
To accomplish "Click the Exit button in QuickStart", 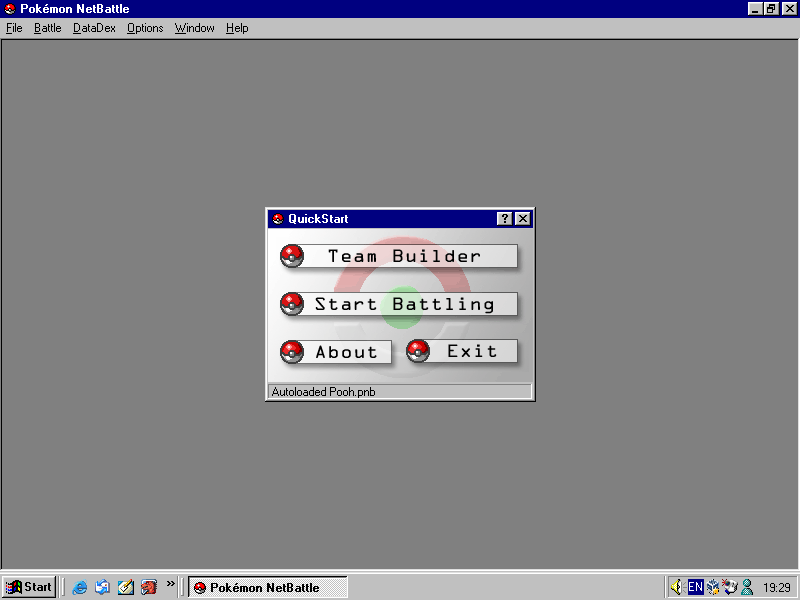I will (x=462, y=351).
